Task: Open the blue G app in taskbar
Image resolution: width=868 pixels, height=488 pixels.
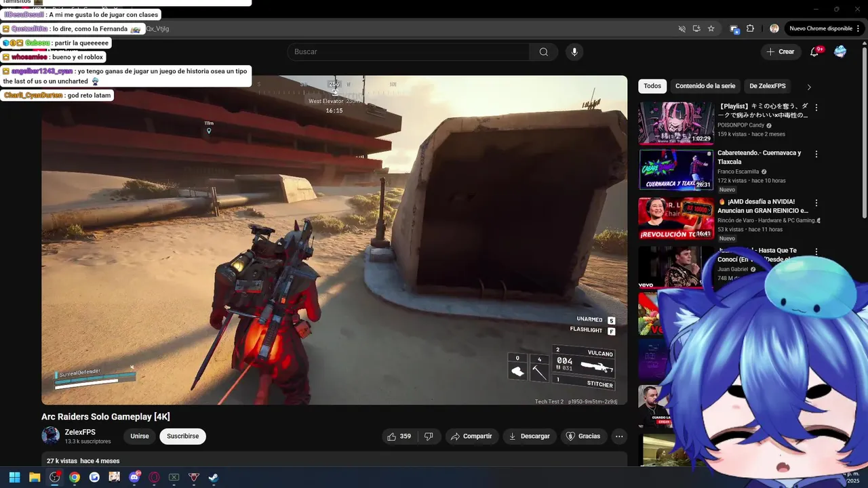Action: [94, 477]
